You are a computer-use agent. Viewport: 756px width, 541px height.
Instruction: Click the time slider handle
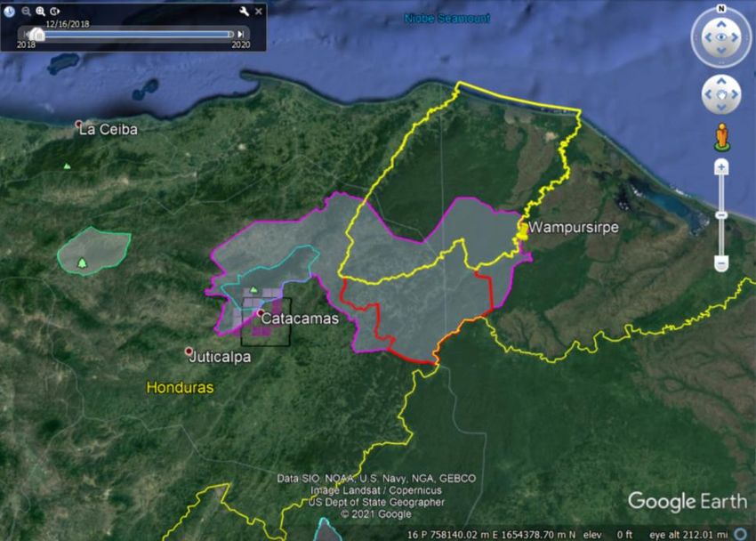tap(37, 34)
